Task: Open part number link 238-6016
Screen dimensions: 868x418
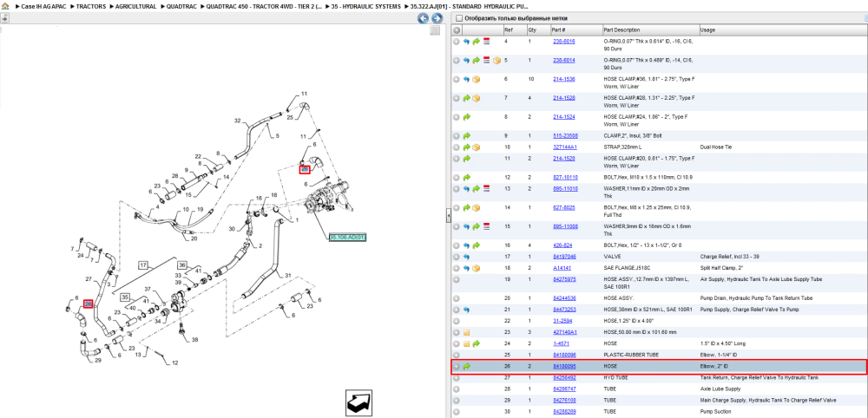Action: point(563,42)
